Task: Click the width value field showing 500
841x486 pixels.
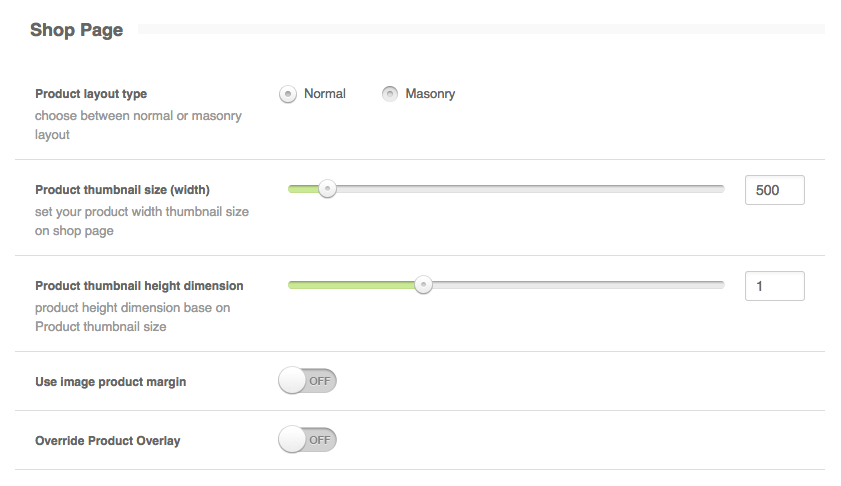Action: pos(774,190)
